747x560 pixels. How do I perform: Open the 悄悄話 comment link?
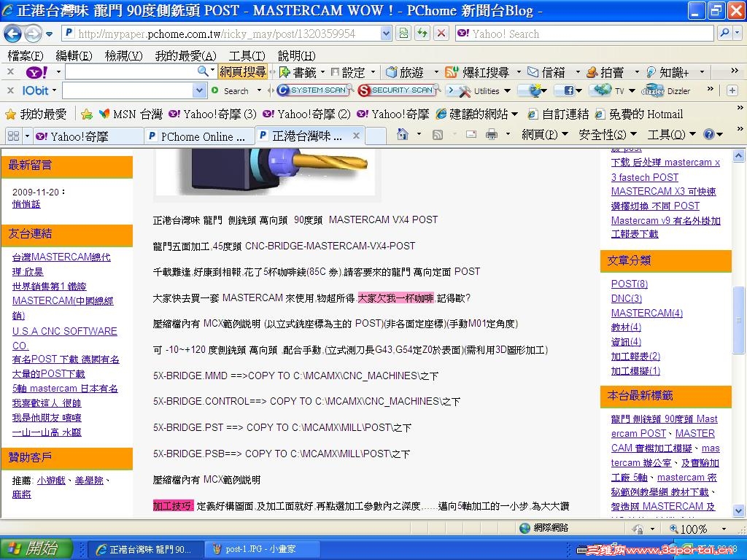pos(26,204)
